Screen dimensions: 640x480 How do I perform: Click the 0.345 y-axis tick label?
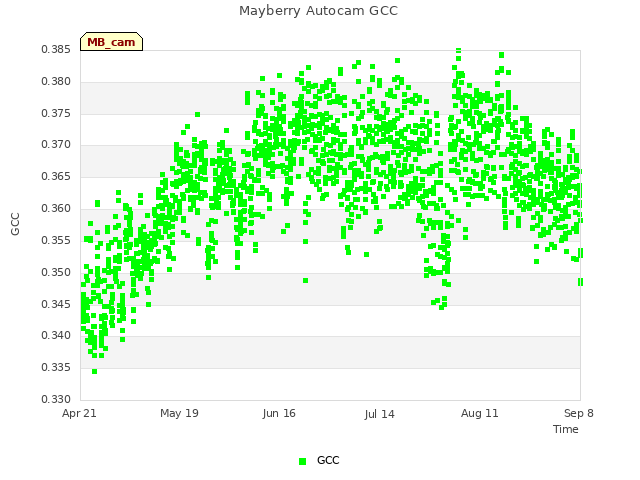56,304
